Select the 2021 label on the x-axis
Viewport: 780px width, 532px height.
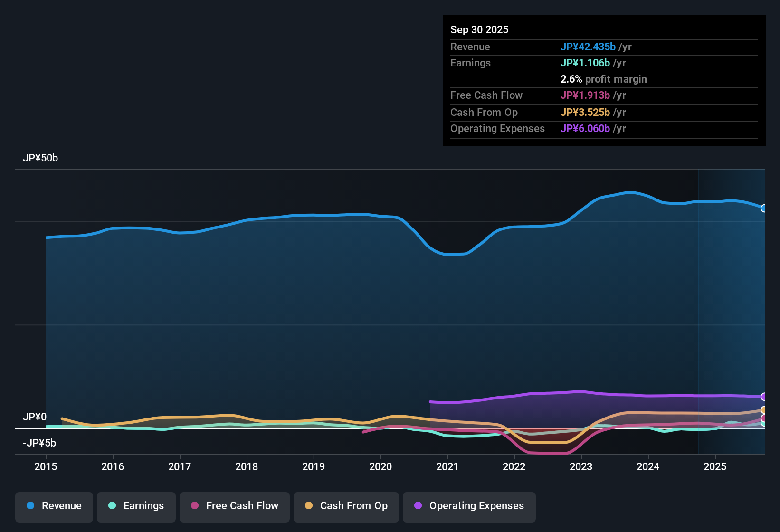point(447,467)
